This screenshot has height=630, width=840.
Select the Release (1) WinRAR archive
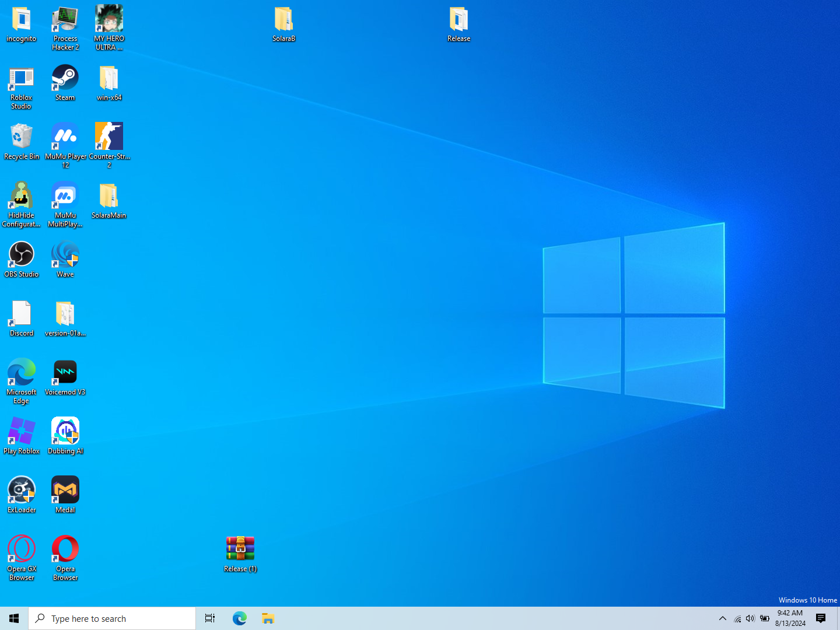coord(240,554)
